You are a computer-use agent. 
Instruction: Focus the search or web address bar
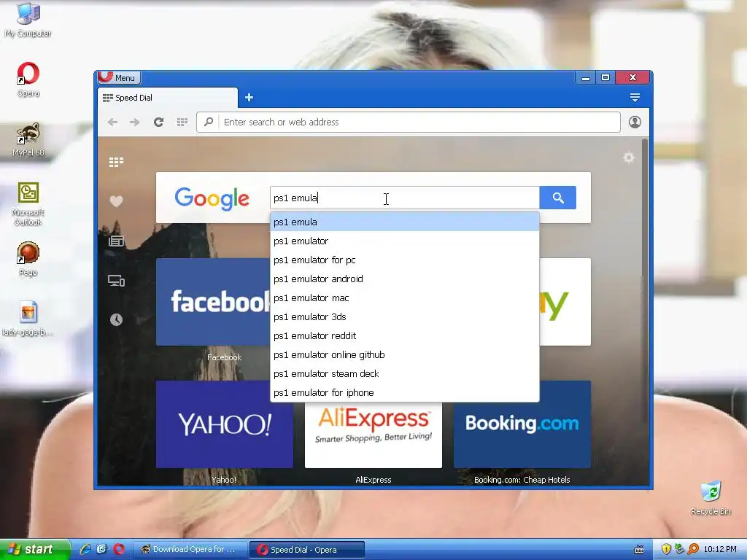pos(409,122)
